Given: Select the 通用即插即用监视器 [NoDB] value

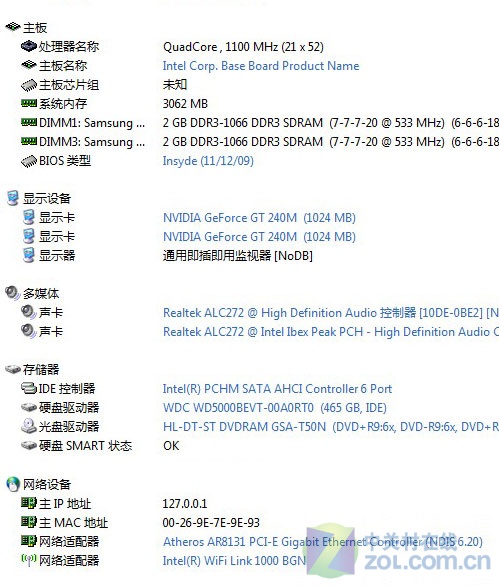Looking at the screenshot, I should click(x=238, y=256).
